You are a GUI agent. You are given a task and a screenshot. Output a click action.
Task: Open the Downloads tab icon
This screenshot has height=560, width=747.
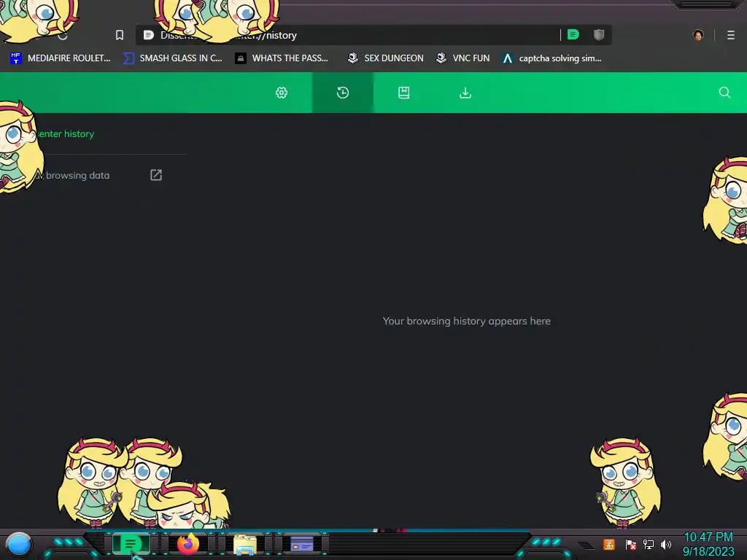click(465, 93)
